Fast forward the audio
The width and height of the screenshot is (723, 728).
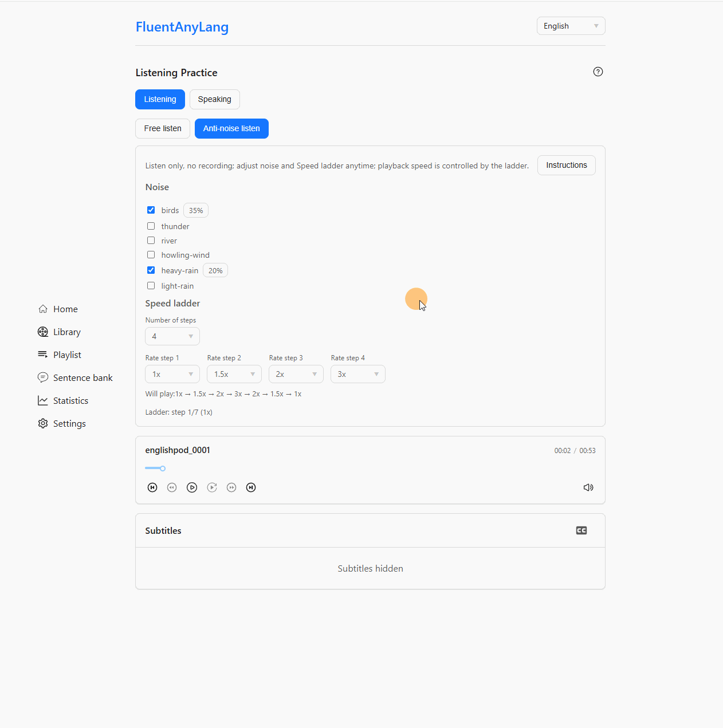(231, 487)
